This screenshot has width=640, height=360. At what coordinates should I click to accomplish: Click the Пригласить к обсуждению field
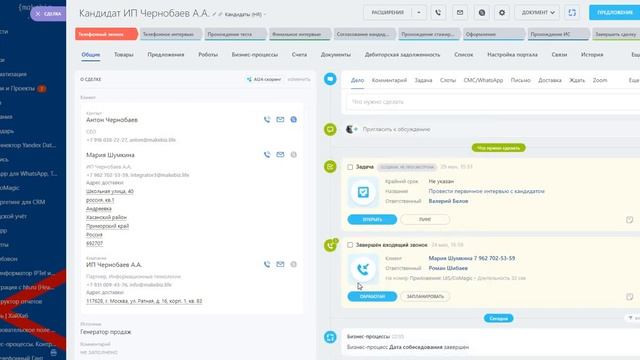click(x=396, y=129)
